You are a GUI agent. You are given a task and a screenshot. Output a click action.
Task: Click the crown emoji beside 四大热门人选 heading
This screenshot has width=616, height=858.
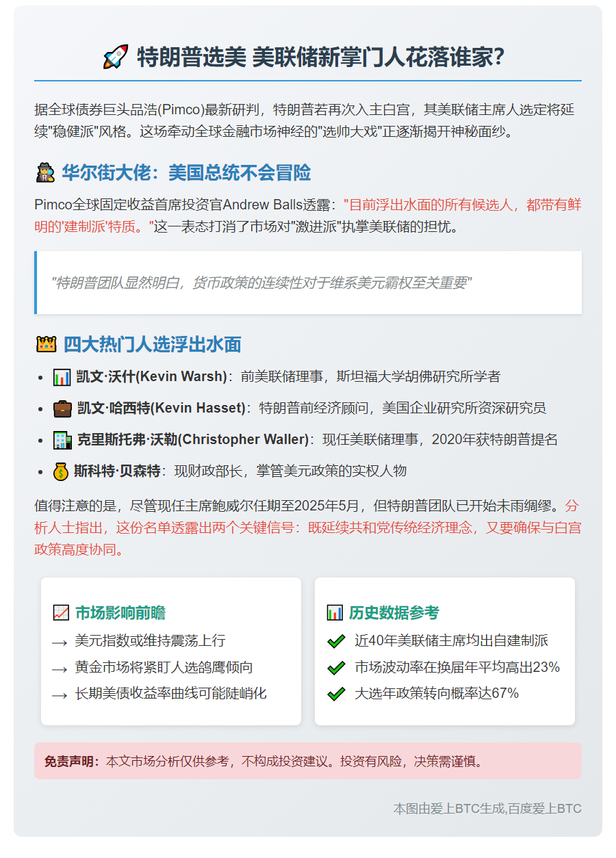pyautogui.click(x=45, y=344)
